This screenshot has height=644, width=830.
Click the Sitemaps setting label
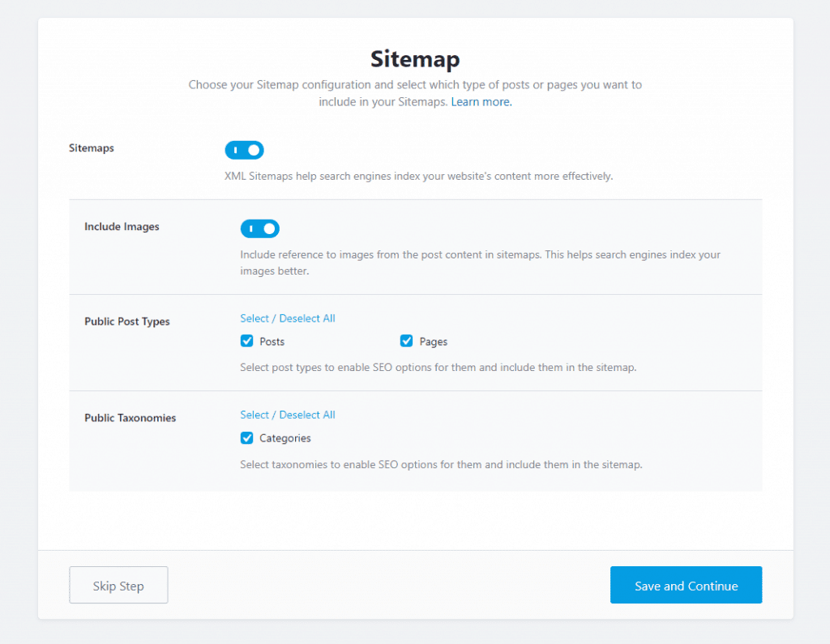92,149
